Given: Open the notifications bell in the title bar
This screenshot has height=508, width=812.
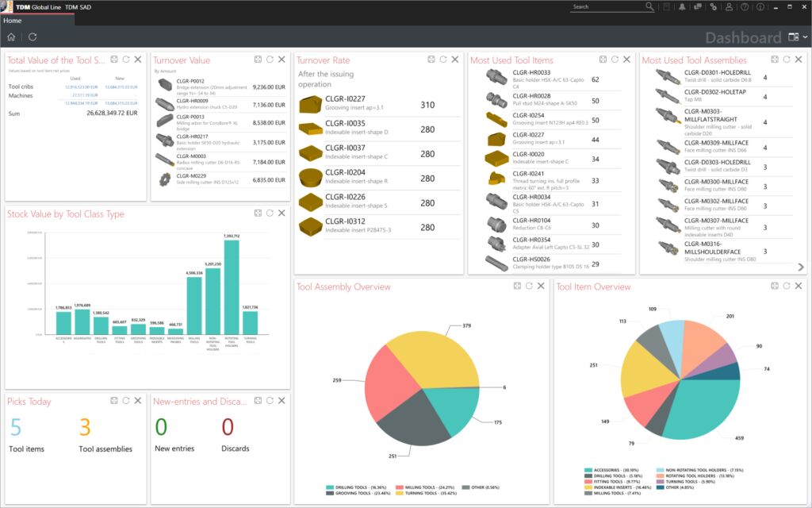Looking at the screenshot, I should [x=682, y=6].
